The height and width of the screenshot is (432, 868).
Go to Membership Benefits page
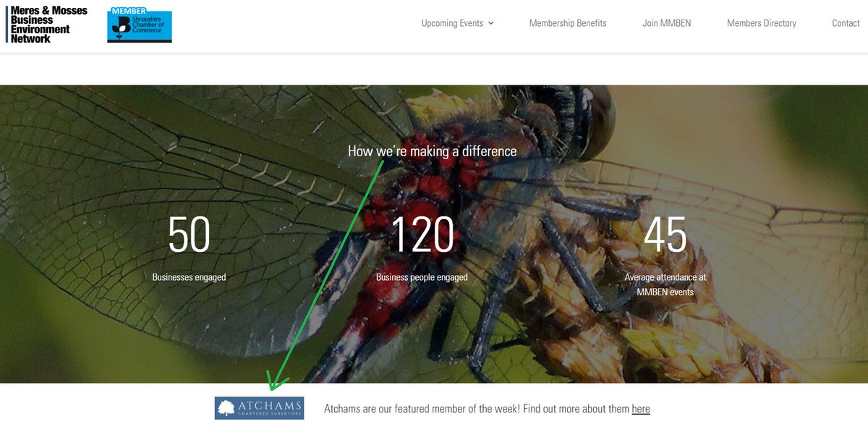point(568,23)
